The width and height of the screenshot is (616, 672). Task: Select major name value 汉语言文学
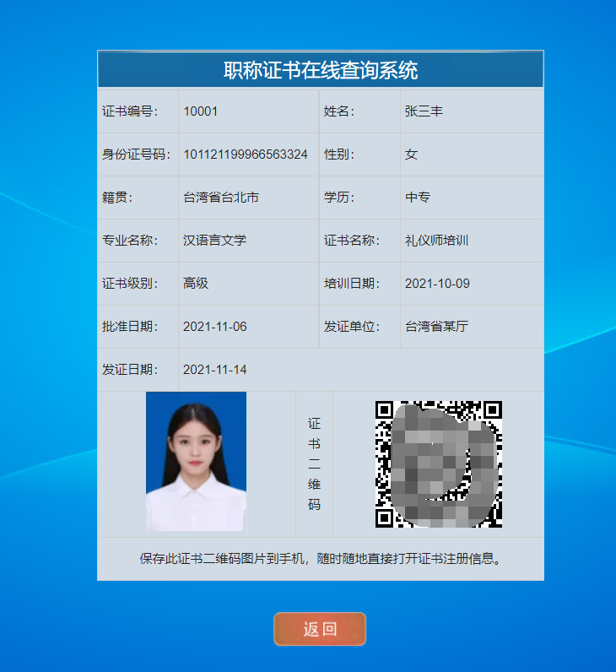[x=214, y=240]
